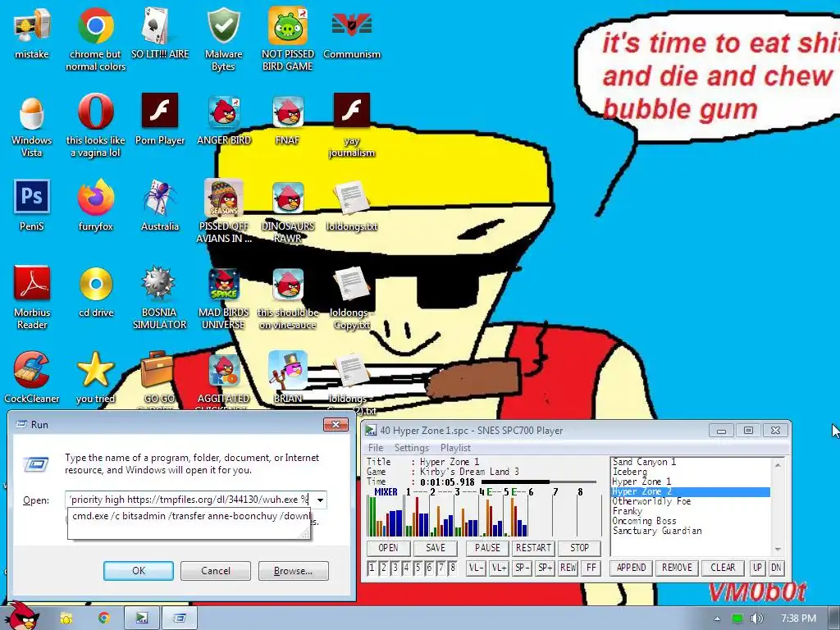840x630 pixels.
Task: Open the 'loldongs - Copy.txt' file icon
Action: (x=351, y=284)
